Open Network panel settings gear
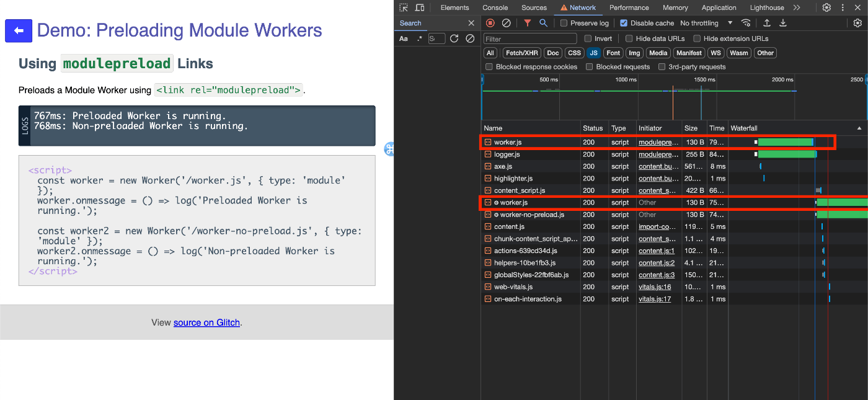 pos(857,23)
